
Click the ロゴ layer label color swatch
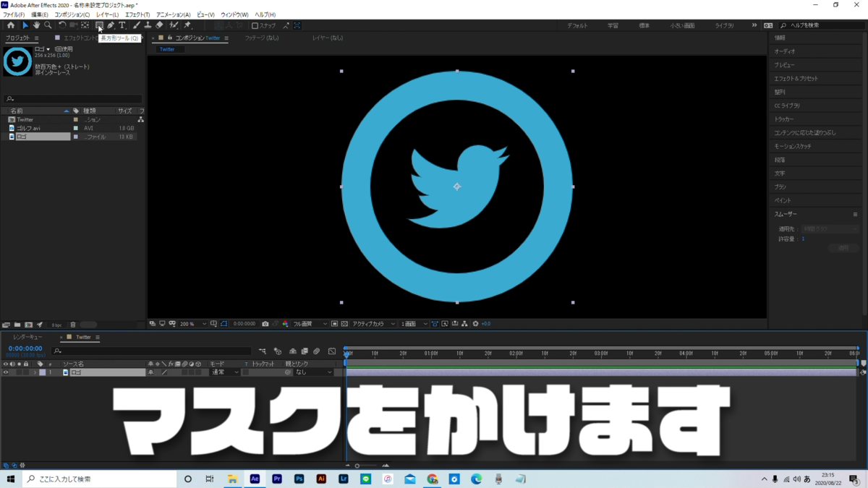point(42,372)
